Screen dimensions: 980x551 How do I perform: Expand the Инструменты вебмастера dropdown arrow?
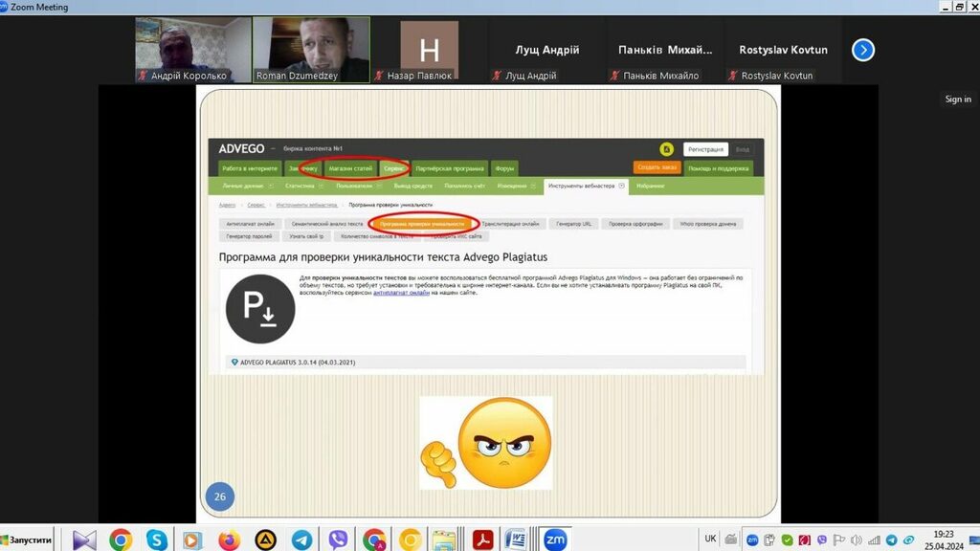click(622, 186)
